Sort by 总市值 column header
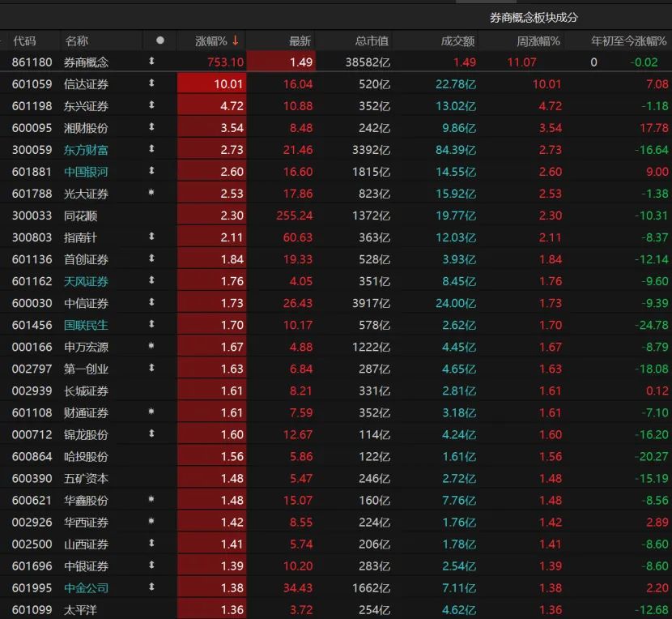Viewport: 672px width, 619px height. [x=372, y=41]
